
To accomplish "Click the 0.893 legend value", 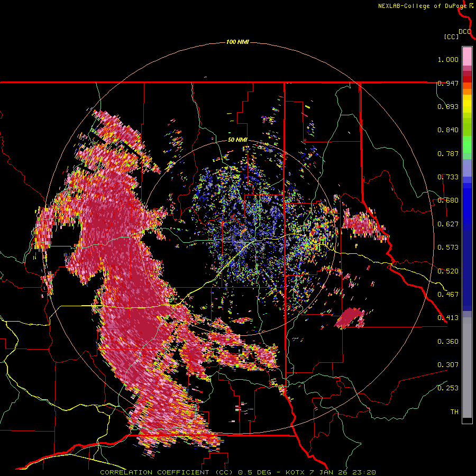I will click(x=448, y=106).
